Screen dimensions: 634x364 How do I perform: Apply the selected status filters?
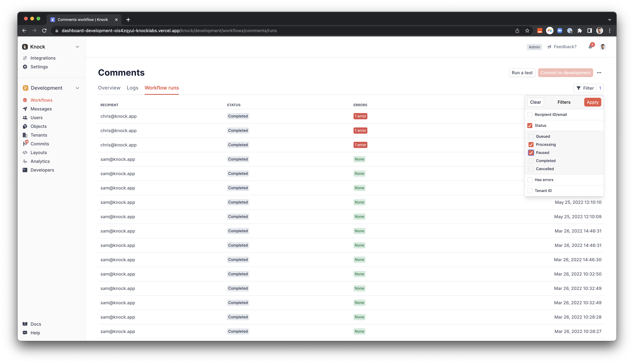point(593,102)
